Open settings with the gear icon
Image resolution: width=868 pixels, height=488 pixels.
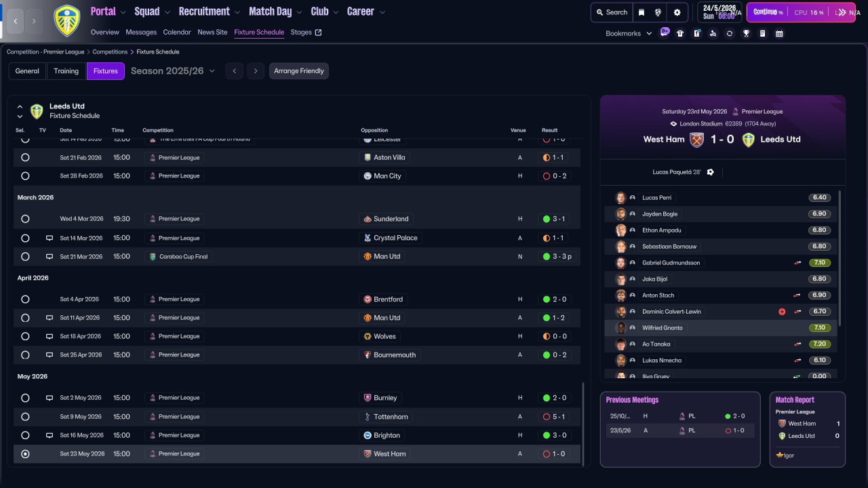tap(677, 12)
